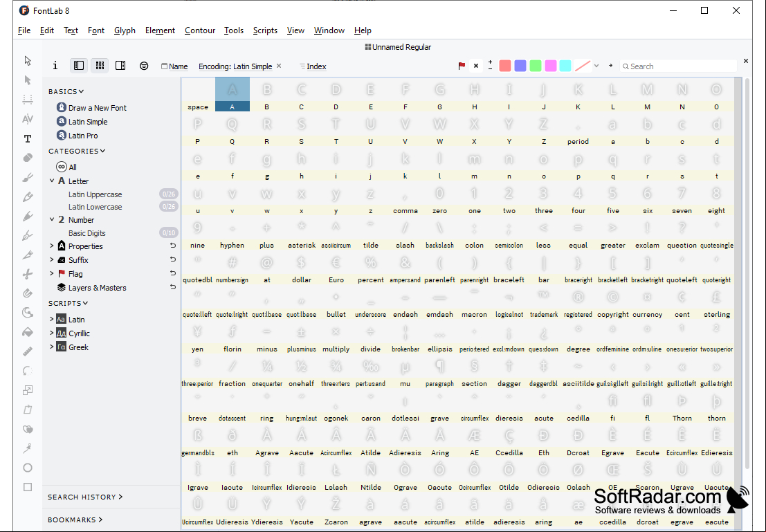Viewport: 766px width, 532px height.
Task: Toggle the right sidebar panel button
Action: pos(120,66)
